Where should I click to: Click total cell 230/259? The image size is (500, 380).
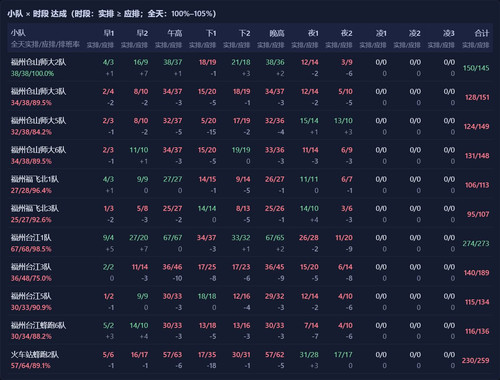[x=476, y=360]
